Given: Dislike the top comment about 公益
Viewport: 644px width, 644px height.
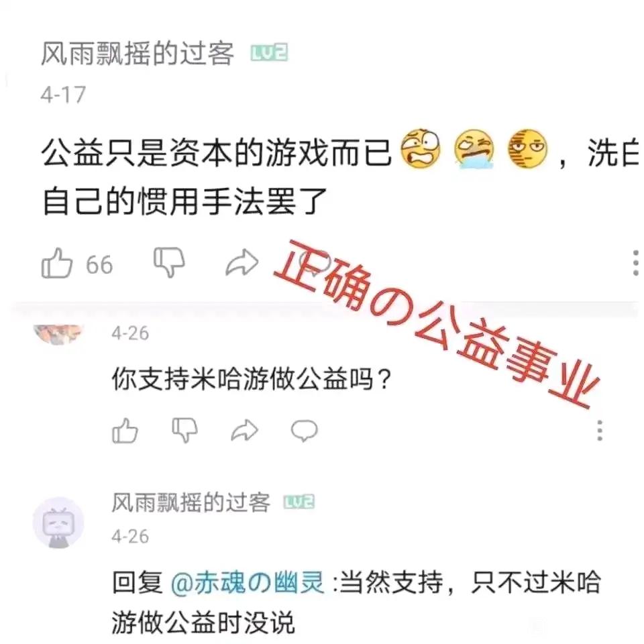Looking at the screenshot, I should coord(169,262).
